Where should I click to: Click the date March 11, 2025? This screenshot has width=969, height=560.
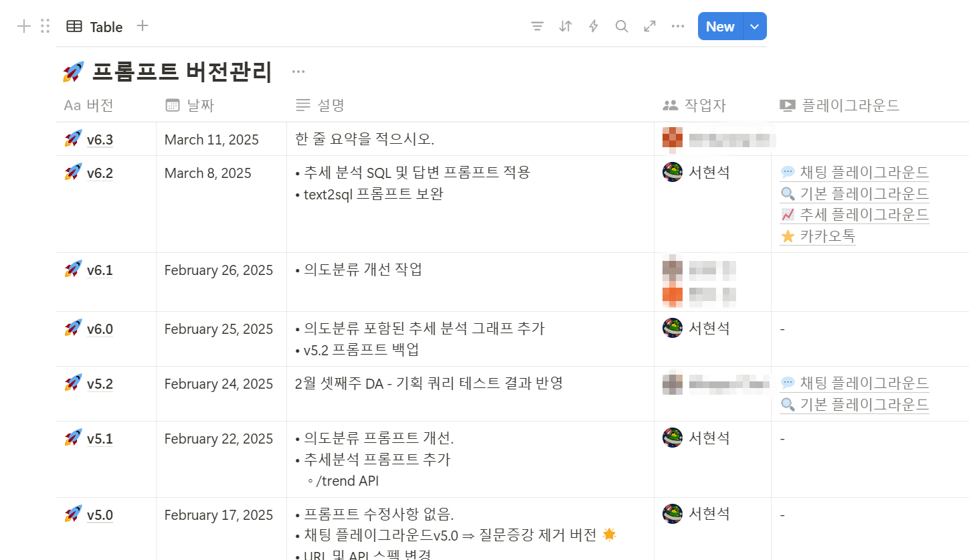tap(211, 140)
